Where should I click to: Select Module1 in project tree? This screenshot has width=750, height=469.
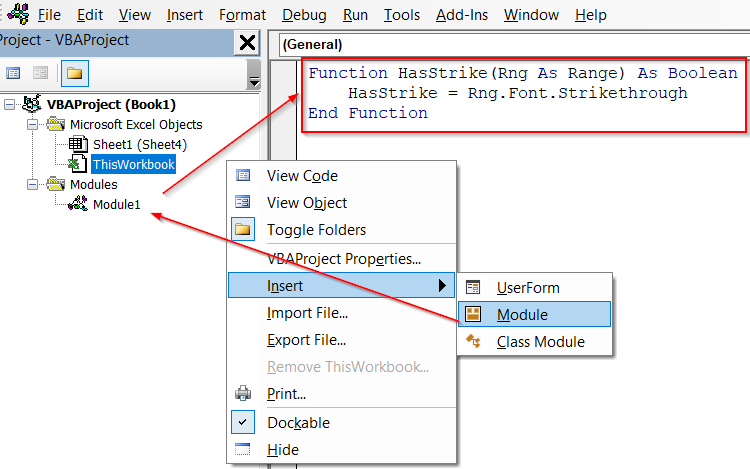[116, 205]
